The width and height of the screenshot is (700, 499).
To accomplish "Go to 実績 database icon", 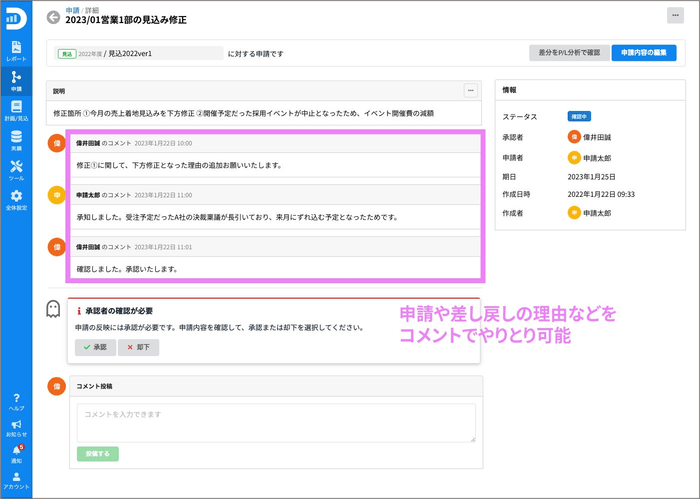I will (x=16, y=140).
